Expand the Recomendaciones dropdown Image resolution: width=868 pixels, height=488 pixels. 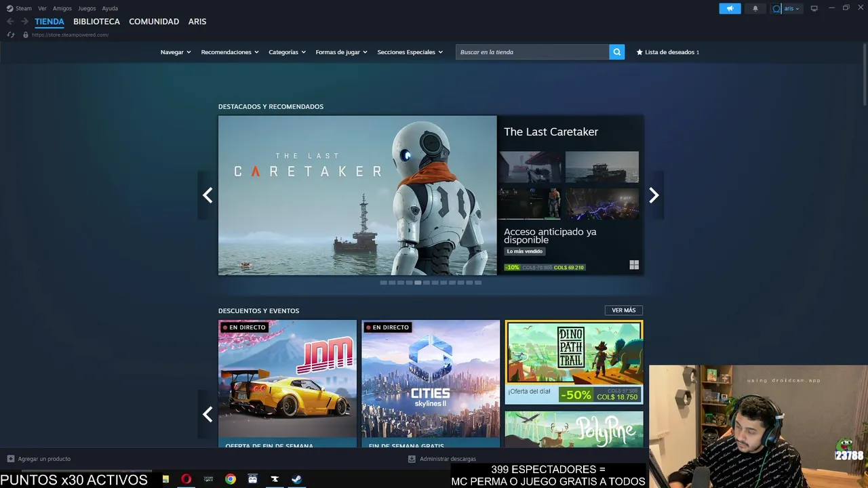(230, 52)
